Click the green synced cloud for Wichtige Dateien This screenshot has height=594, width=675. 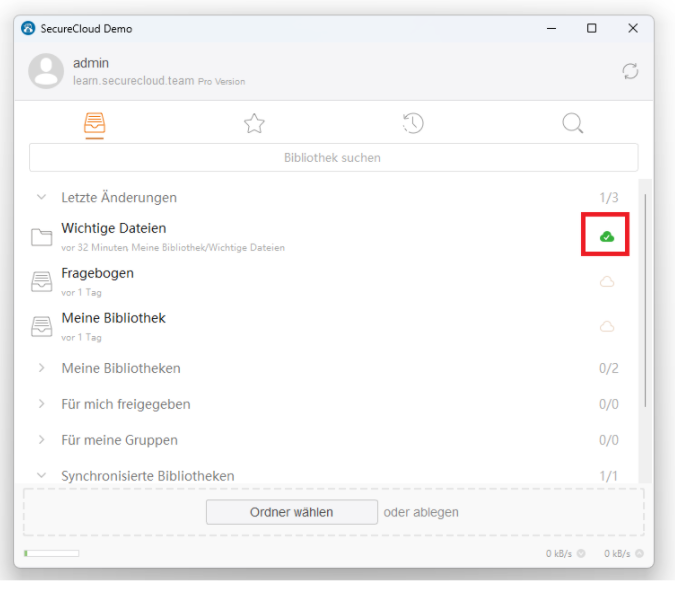(x=607, y=236)
